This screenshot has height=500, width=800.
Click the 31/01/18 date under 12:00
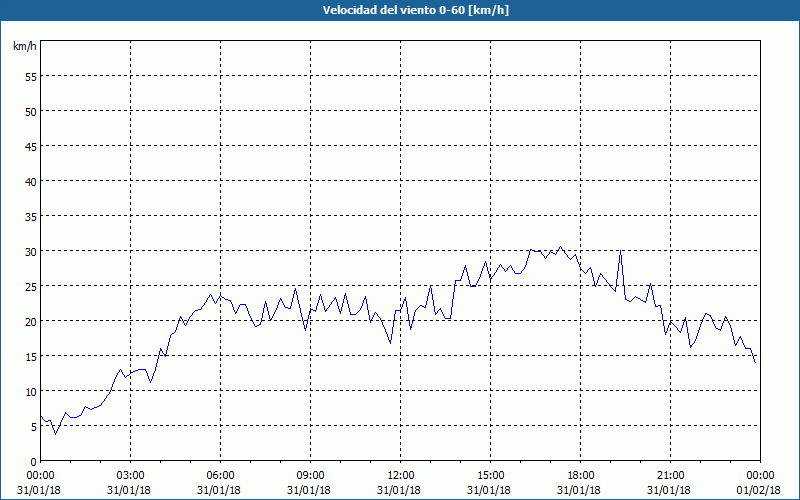pyautogui.click(x=399, y=490)
